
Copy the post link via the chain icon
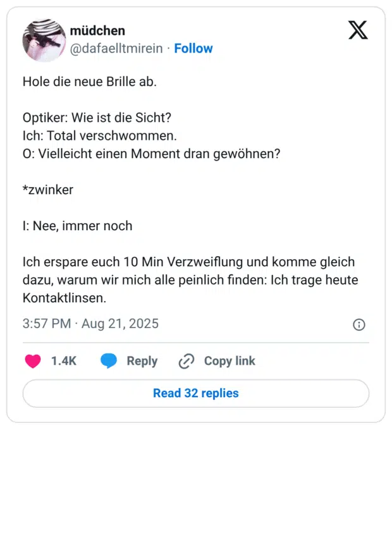coord(187,360)
